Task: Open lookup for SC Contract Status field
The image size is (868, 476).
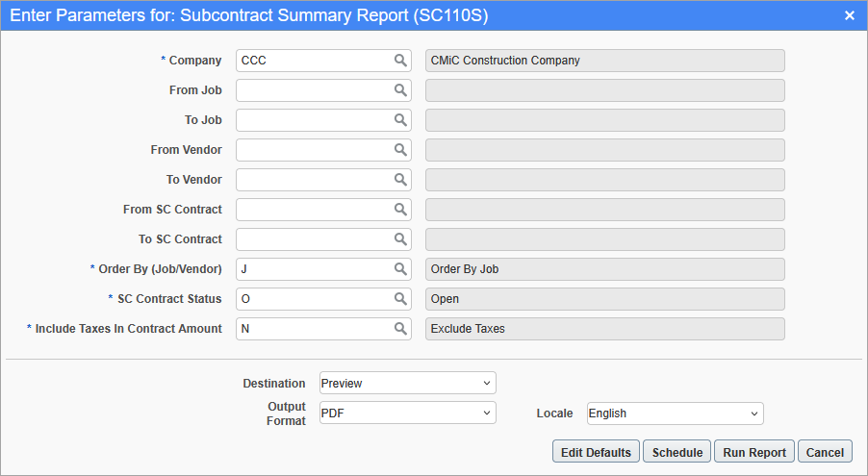Action: click(x=400, y=299)
